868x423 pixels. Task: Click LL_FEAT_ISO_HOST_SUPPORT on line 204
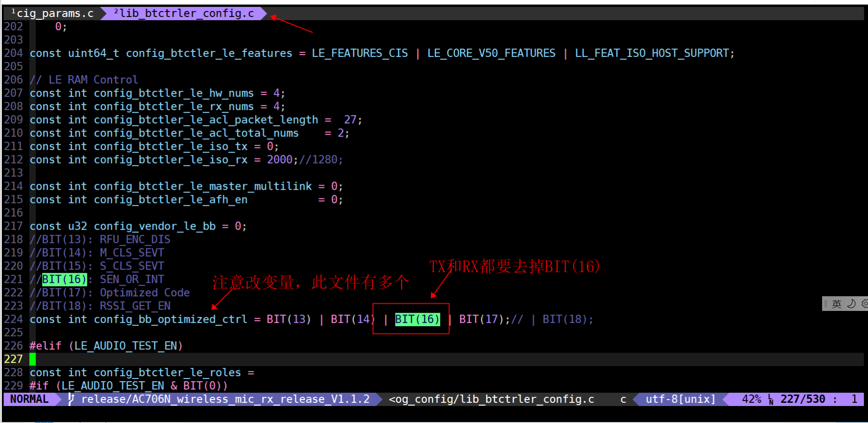point(652,53)
